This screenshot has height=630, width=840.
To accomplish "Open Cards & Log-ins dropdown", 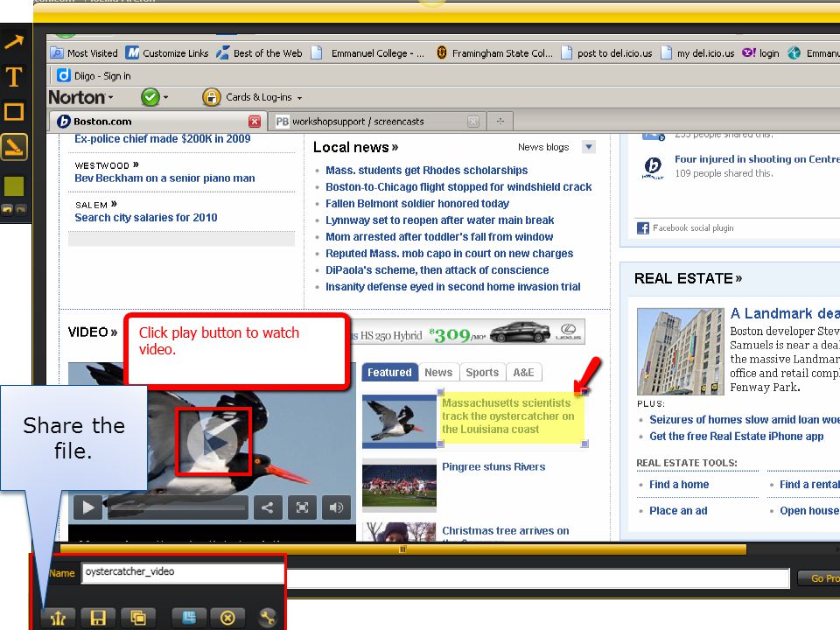I will [252, 97].
